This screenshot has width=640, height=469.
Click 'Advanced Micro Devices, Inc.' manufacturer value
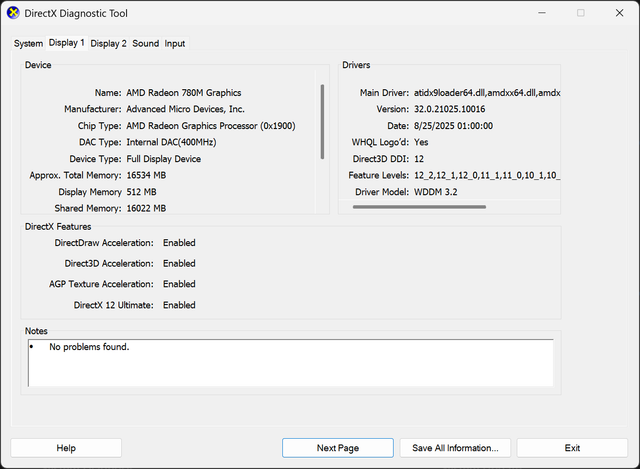point(185,109)
